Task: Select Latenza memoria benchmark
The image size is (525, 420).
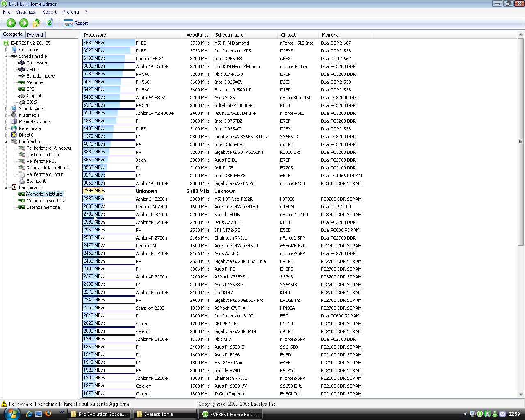Action: pyautogui.click(x=43, y=207)
